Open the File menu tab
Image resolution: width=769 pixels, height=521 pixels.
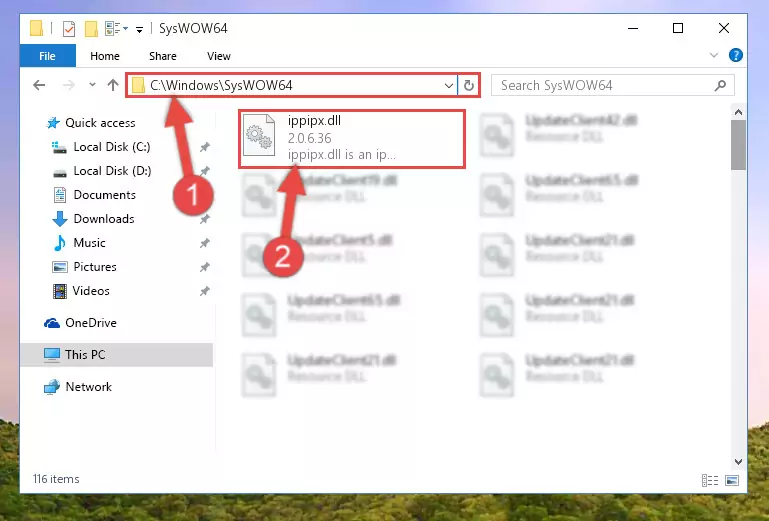[x=48, y=56]
